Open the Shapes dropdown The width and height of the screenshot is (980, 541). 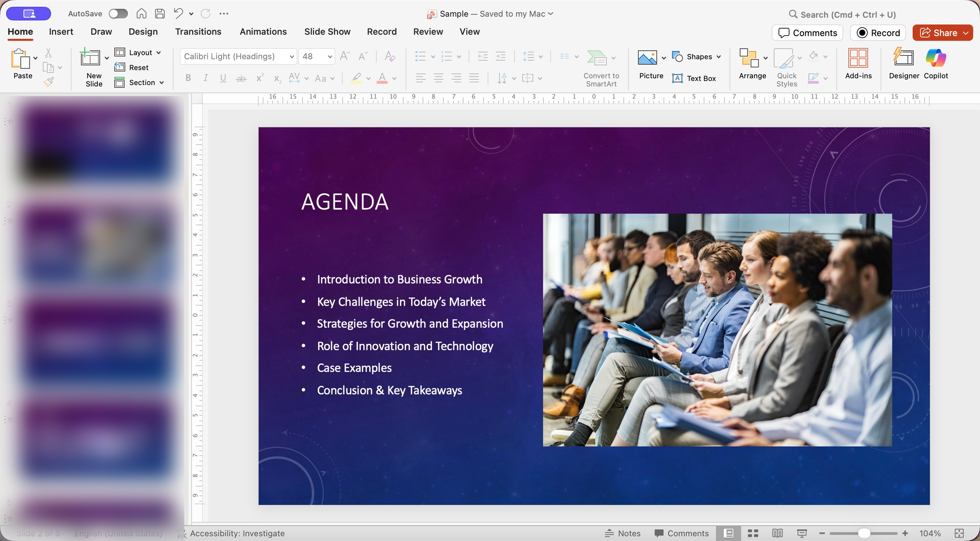point(719,57)
